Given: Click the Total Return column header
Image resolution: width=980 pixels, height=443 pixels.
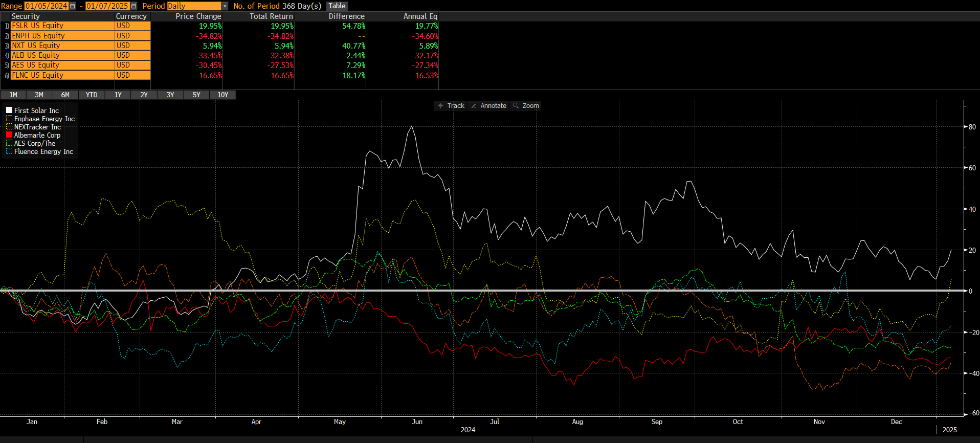Looking at the screenshot, I should click(271, 16).
